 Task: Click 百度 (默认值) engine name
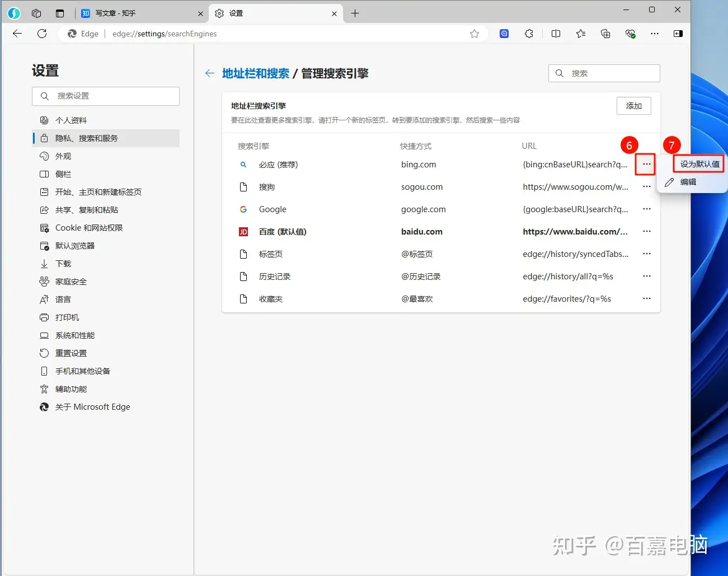(x=283, y=232)
